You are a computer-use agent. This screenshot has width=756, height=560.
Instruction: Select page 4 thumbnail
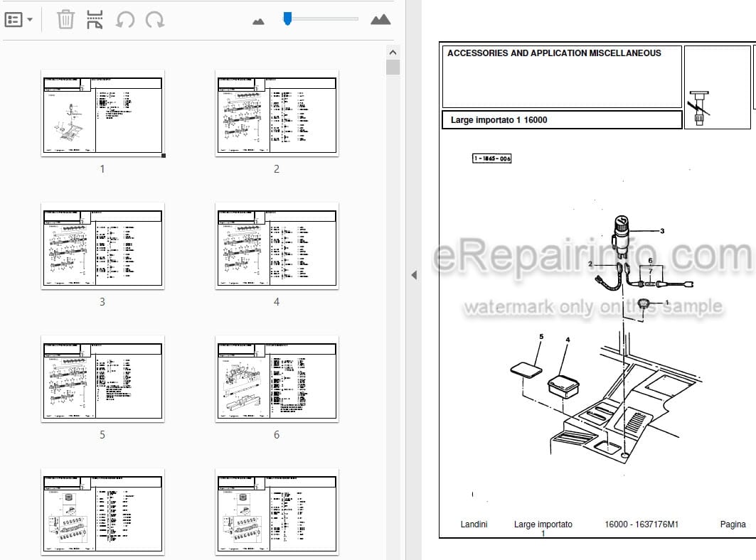(x=277, y=246)
